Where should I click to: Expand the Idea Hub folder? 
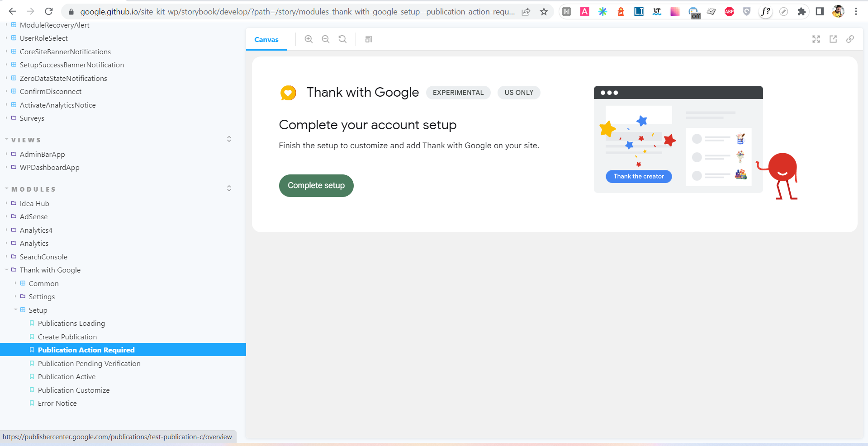tap(34, 203)
